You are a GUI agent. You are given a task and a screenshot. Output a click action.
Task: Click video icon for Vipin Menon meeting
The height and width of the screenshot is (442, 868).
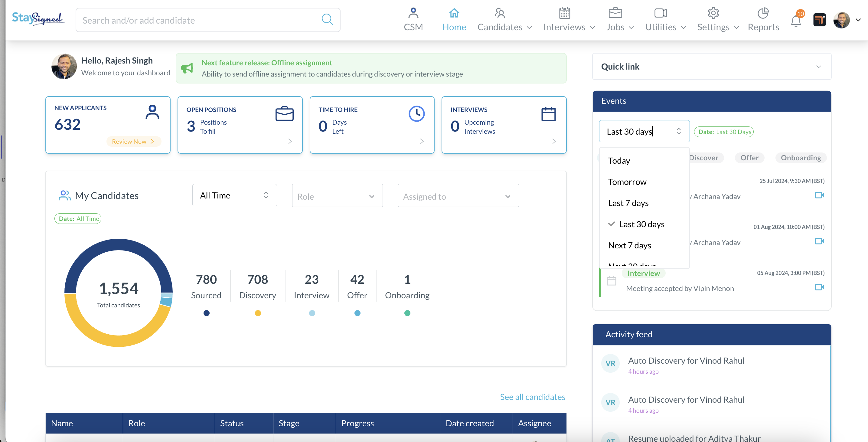click(x=819, y=287)
